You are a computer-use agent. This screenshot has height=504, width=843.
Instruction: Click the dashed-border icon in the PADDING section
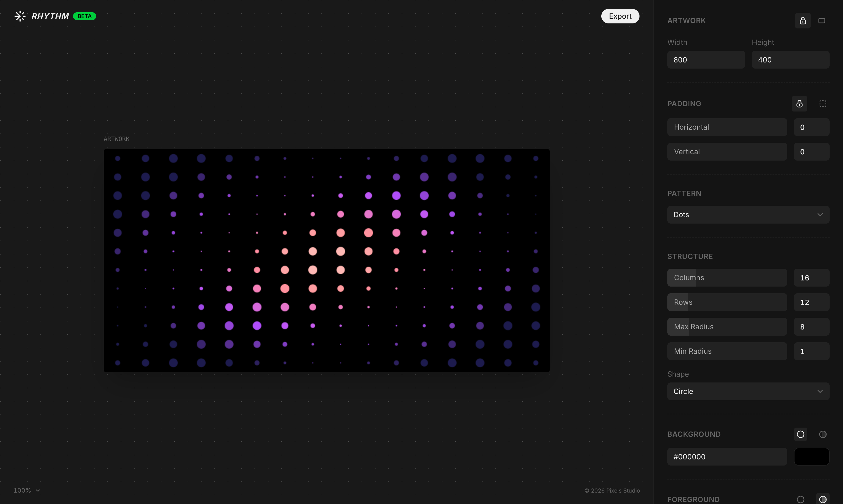(x=823, y=104)
